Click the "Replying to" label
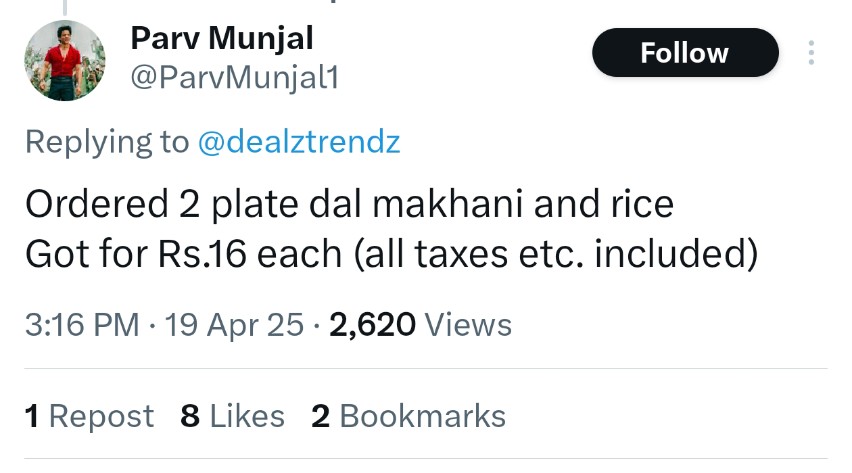The height and width of the screenshot is (473, 852). coord(107,141)
